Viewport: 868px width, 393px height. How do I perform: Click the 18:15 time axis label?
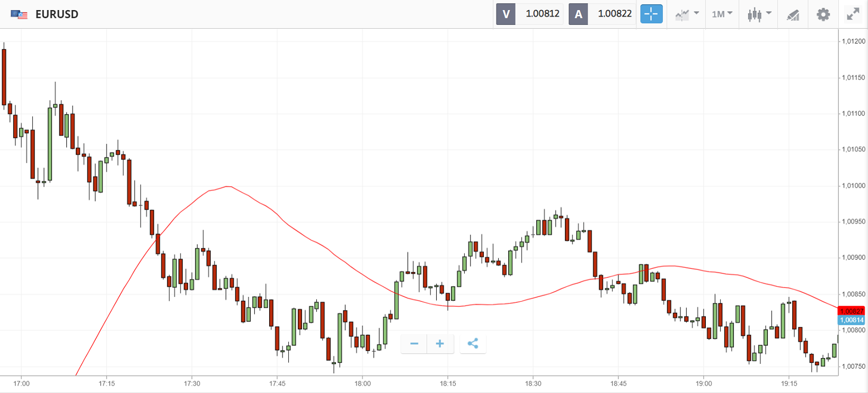(x=448, y=383)
